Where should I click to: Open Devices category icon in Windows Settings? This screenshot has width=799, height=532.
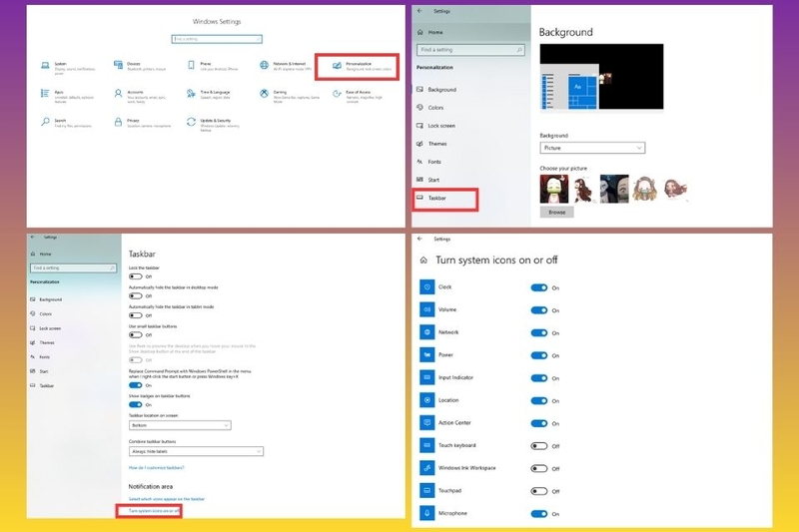118,65
